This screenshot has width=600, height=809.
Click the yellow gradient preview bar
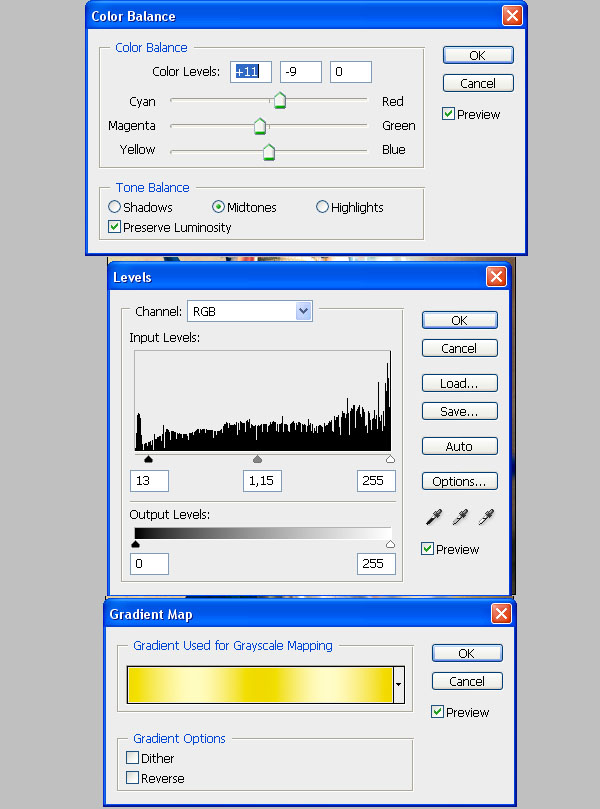260,685
